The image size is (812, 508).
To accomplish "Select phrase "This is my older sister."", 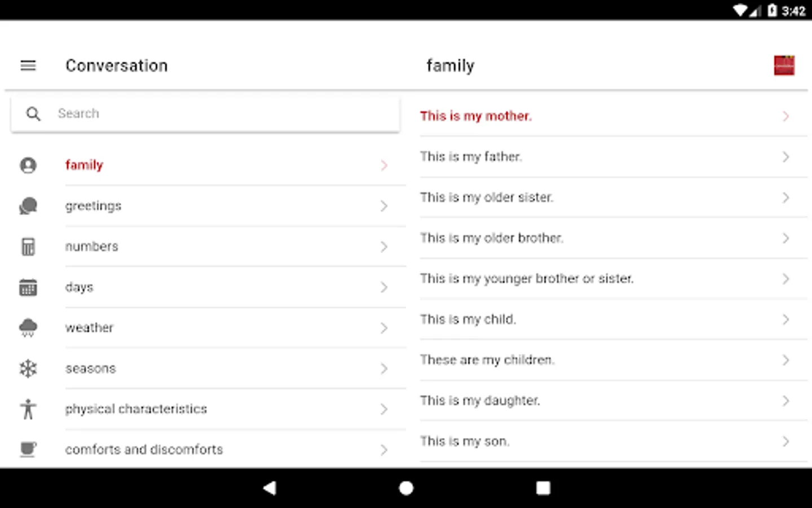I will [487, 198].
